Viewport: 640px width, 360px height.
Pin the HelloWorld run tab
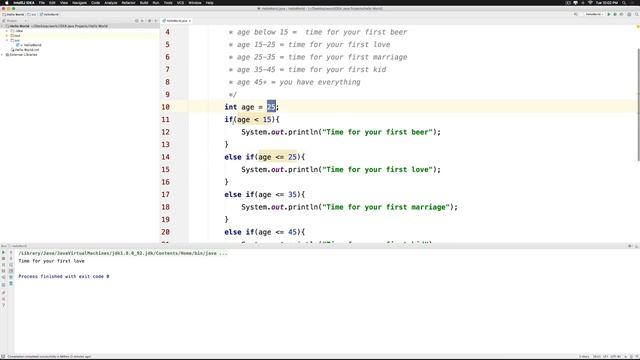[x=3, y=293]
